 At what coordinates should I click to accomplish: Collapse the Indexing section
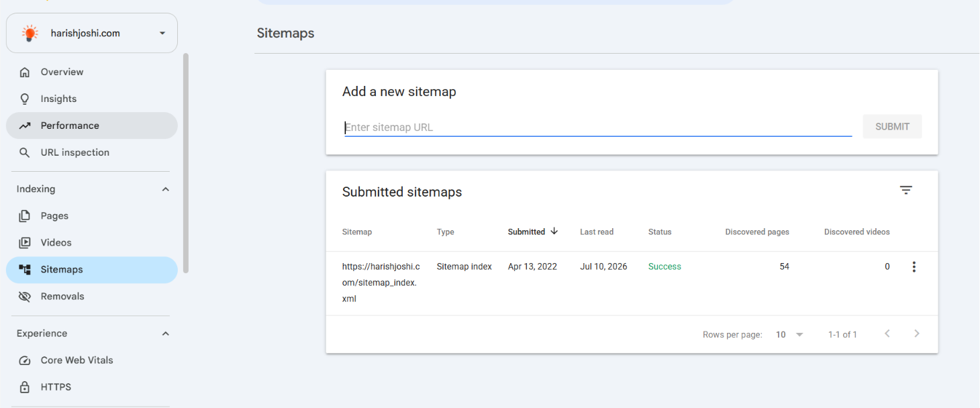tap(166, 189)
